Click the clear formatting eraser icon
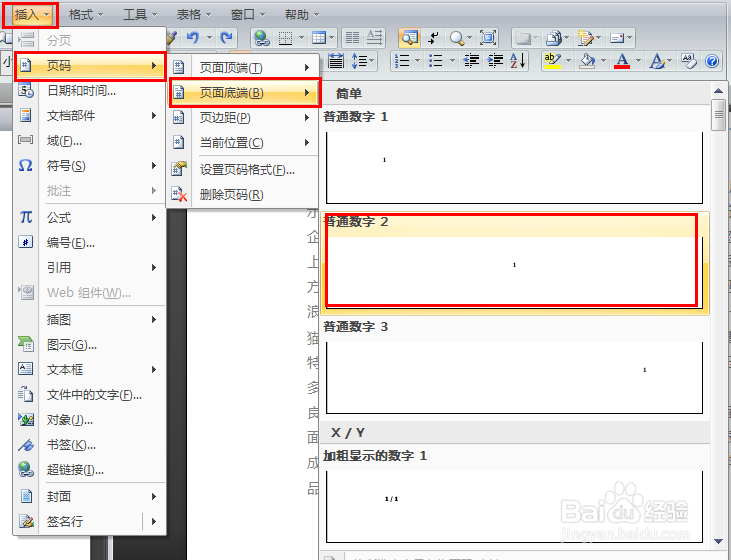Viewport: 731px width, 560px height. pyautogui.click(x=688, y=61)
